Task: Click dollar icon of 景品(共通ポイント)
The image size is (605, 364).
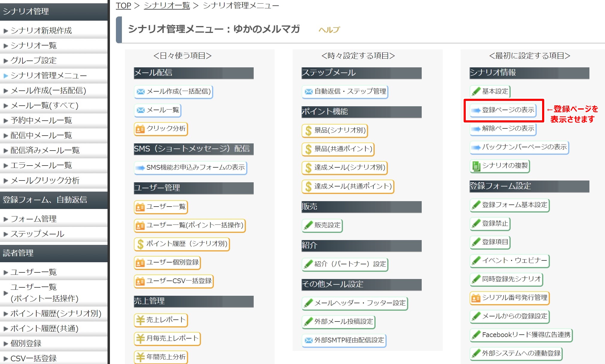Action: click(308, 149)
